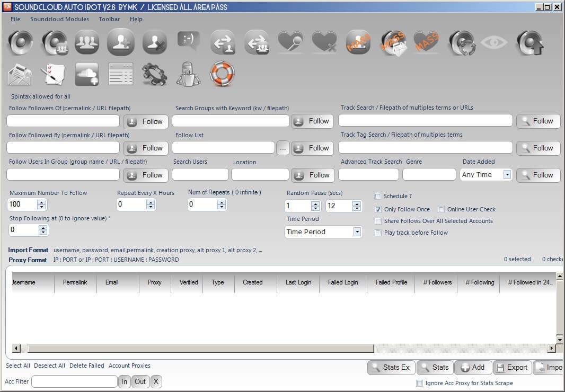
Task: Click the Out filter button
Action: click(140, 382)
